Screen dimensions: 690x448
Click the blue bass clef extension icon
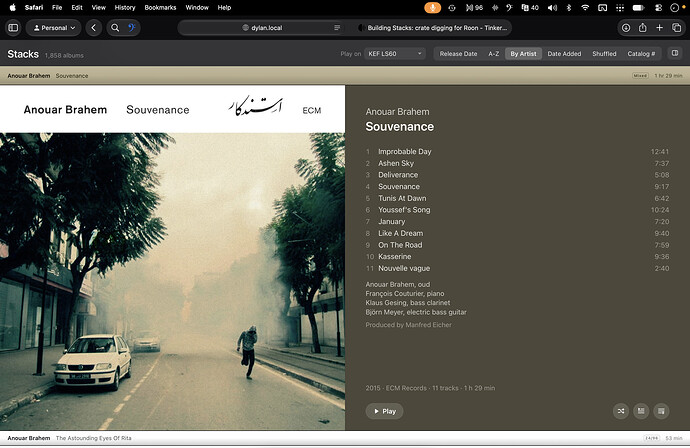tap(132, 28)
